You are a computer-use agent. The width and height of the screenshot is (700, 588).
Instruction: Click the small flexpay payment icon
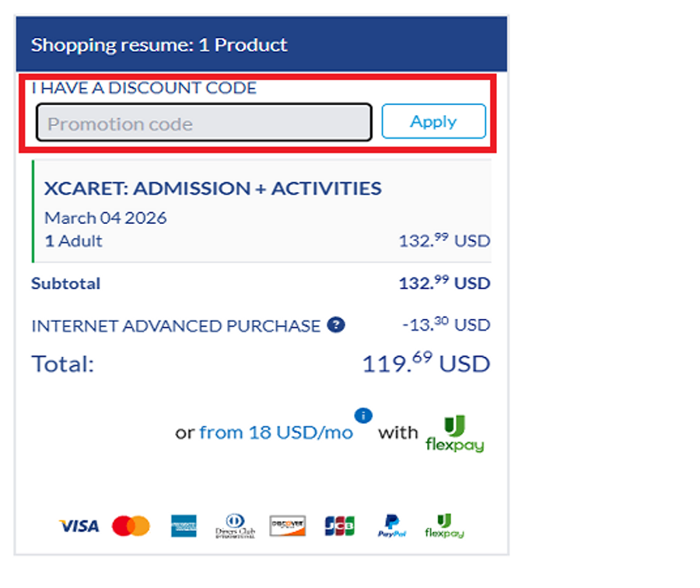tap(444, 527)
